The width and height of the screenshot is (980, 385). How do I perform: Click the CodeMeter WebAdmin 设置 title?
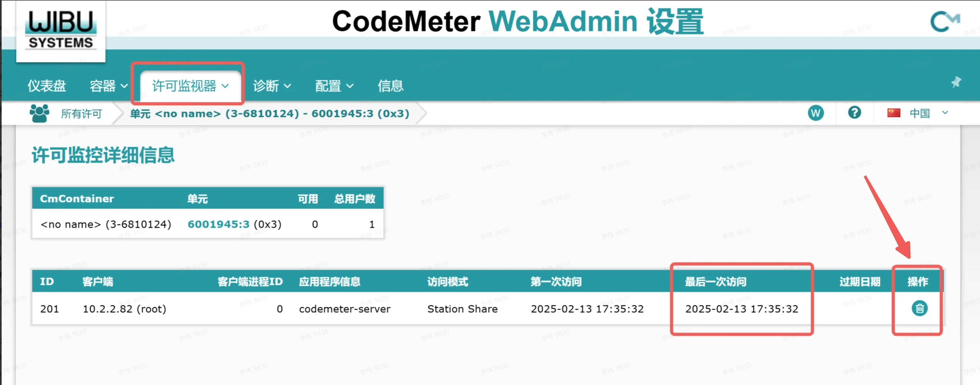point(518,21)
